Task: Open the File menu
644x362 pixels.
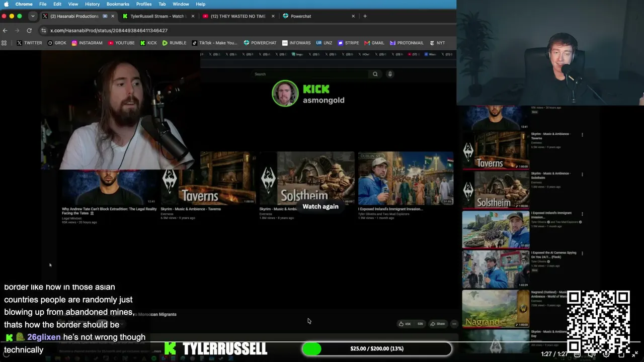Action: click(43, 4)
